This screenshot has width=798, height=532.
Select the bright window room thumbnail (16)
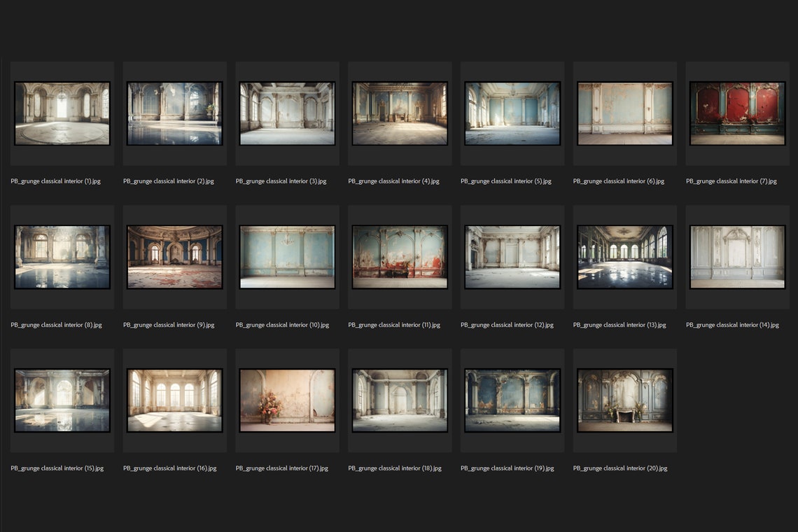174,400
